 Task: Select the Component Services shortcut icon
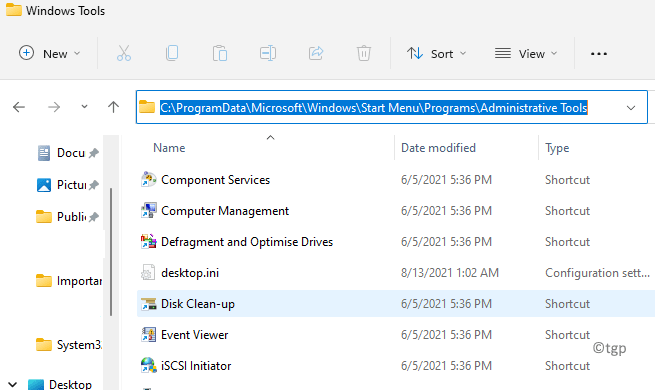point(148,180)
